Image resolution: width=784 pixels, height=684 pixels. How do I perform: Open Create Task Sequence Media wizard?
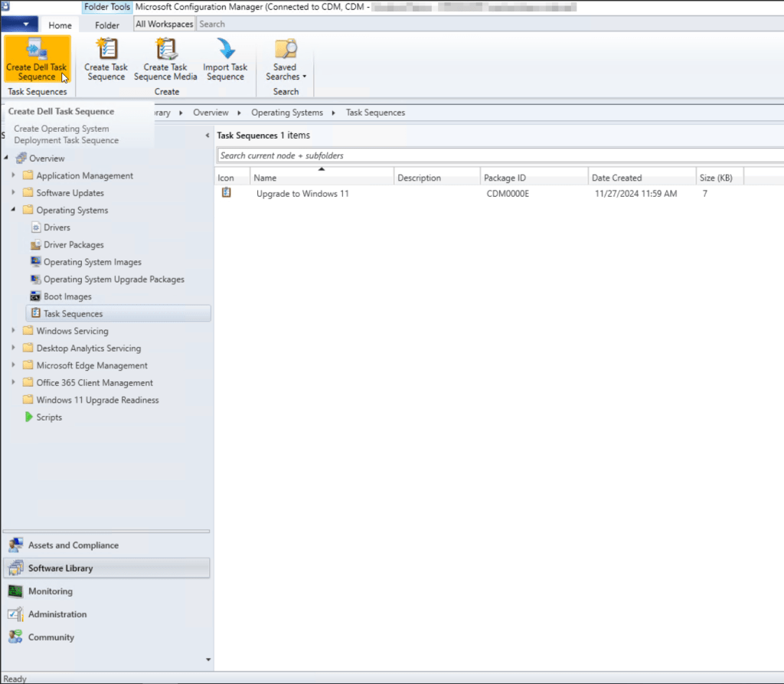[x=165, y=51]
